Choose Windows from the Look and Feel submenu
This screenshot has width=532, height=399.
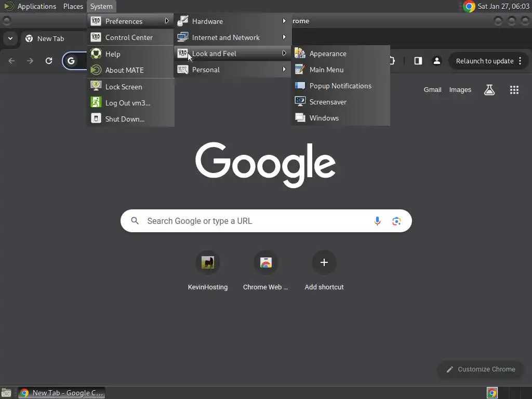click(x=341, y=118)
